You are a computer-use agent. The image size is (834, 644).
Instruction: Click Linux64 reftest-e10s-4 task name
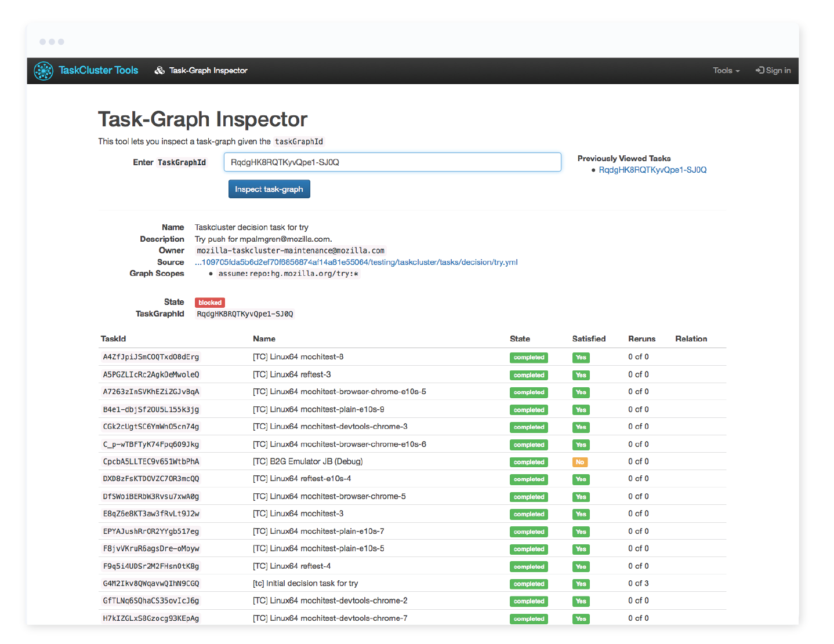[x=302, y=479]
